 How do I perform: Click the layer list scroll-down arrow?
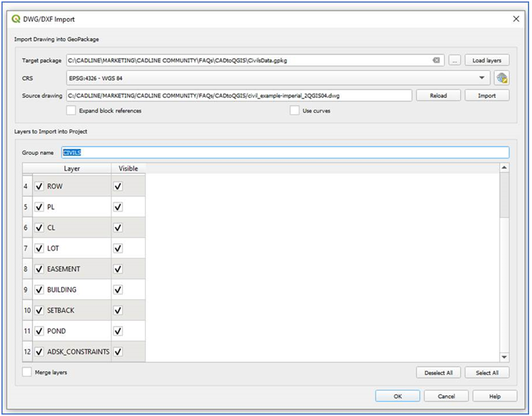pos(504,357)
